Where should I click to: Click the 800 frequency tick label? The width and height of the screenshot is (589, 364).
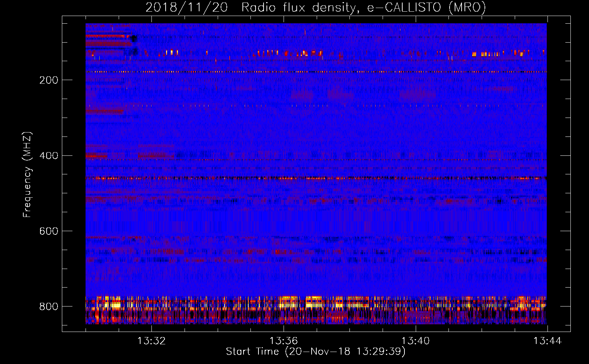coord(49,306)
